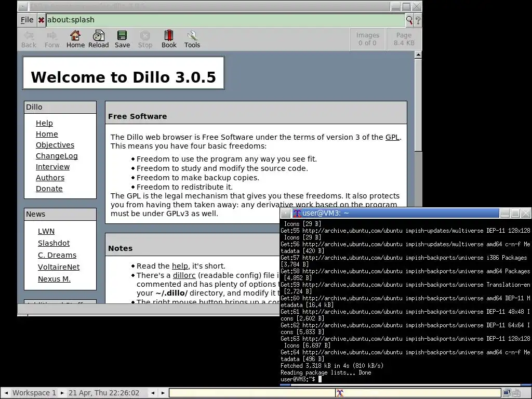This screenshot has height=399, width=532.
Task: Maximize the terminal window
Action: [515, 213]
